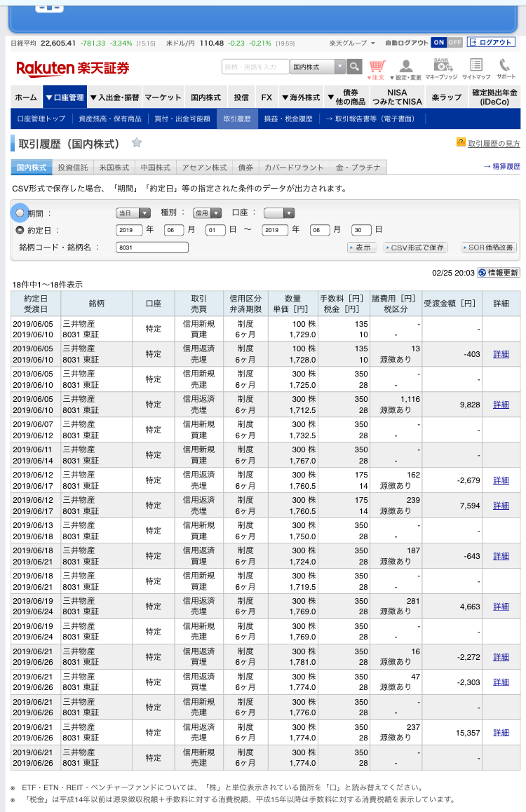
Task: Open 詳細 link for 9,828 row
Action: [501, 405]
